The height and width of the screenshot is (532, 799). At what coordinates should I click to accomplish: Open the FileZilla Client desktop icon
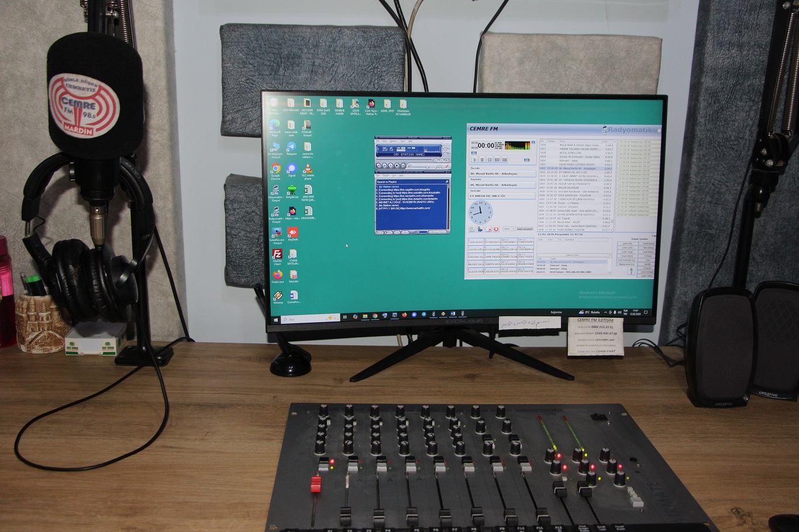(x=277, y=254)
